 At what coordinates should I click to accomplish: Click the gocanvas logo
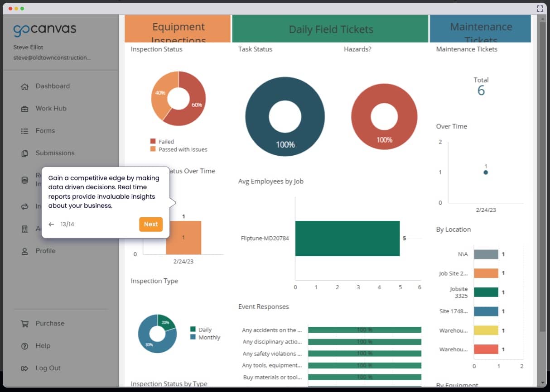coord(45,30)
